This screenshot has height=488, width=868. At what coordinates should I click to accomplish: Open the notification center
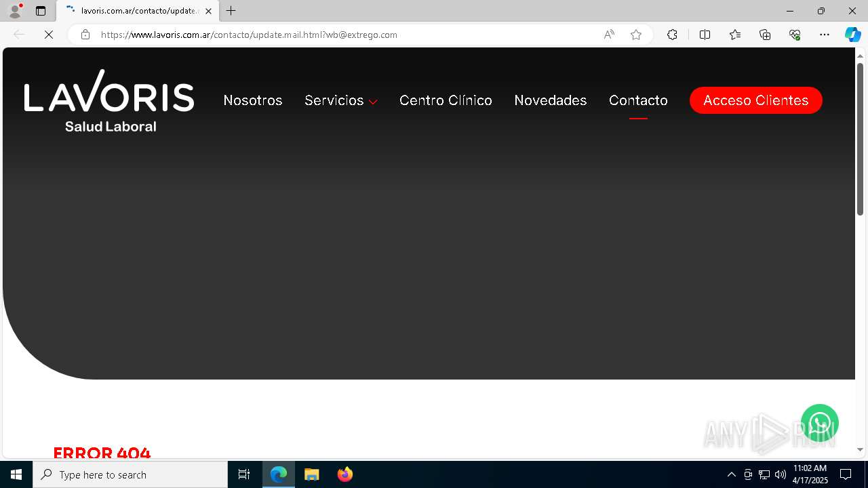pyautogui.click(x=846, y=474)
